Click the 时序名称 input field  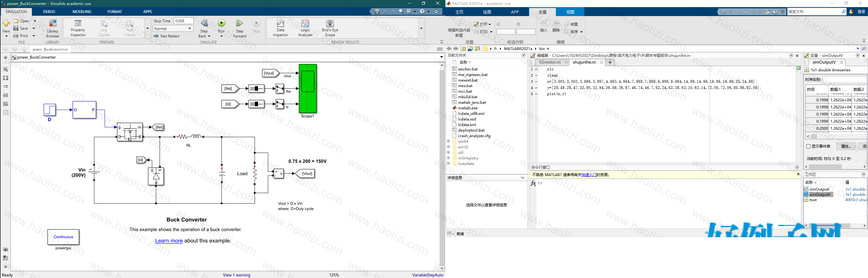click(x=845, y=80)
